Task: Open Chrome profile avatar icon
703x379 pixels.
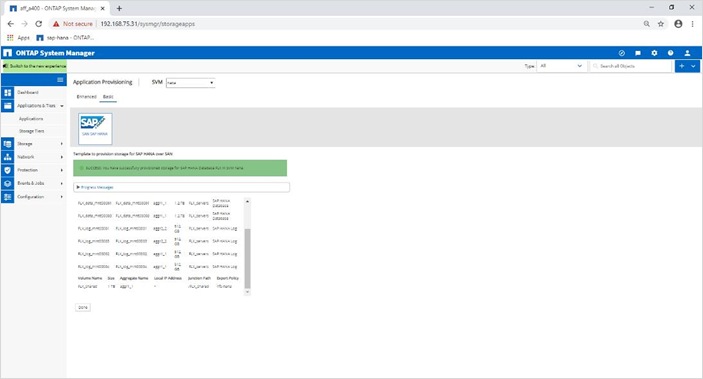Action: tap(678, 24)
